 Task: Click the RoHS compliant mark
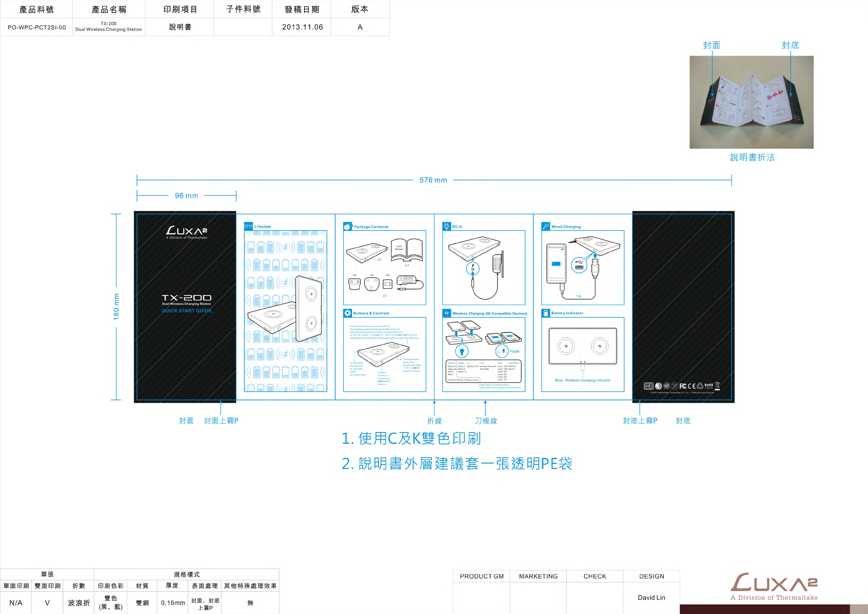coord(709,386)
